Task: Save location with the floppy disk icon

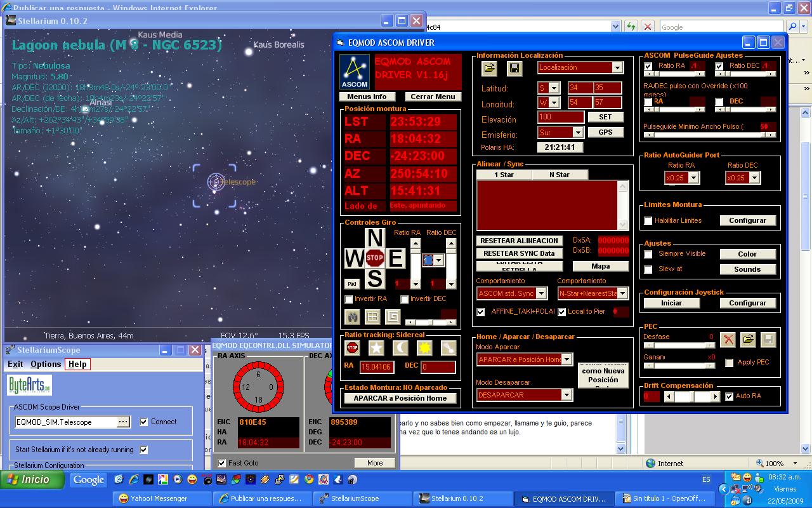Action: pyautogui.click(x=514, y=68)
